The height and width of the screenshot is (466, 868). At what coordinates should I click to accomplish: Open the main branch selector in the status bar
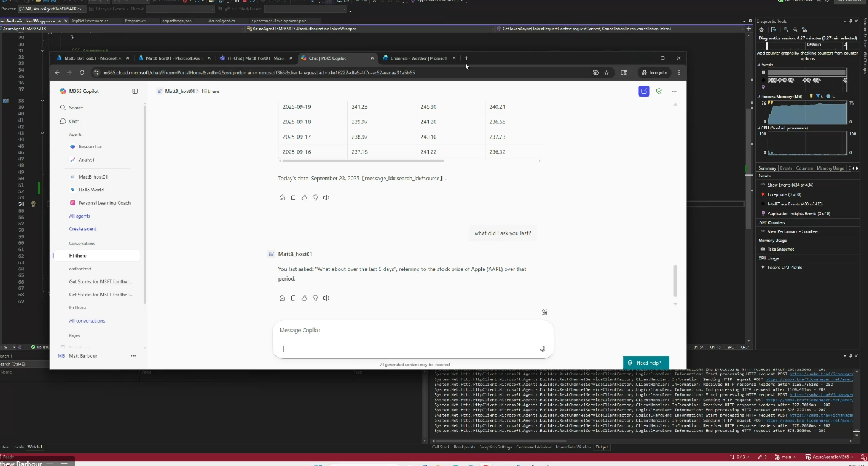click(x=785, y=457)
